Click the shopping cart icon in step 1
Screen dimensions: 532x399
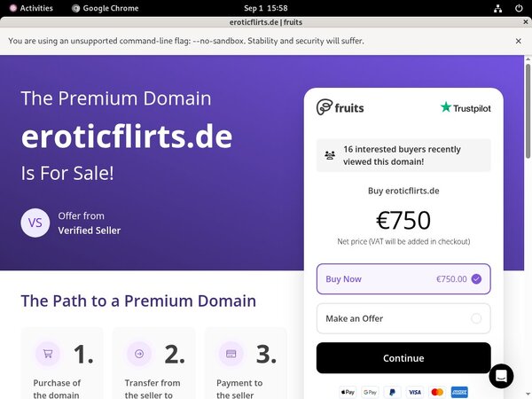[x=48, y=355]
